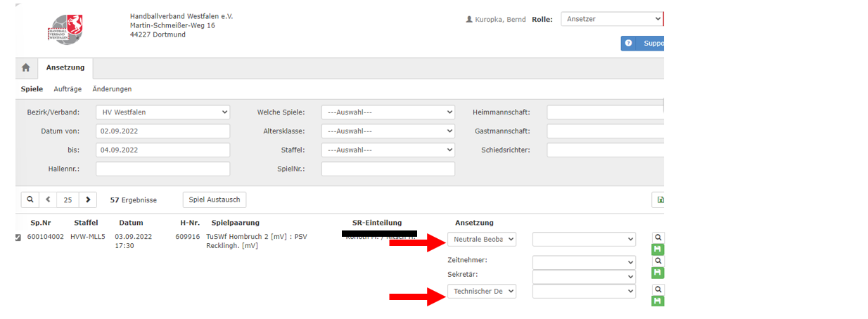Open the Zeitnehmer person dropdown

tap(584, 262)
